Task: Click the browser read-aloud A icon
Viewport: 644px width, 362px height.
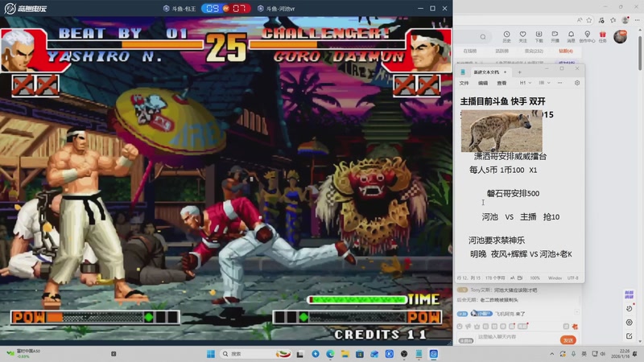Action: [580, 19]
